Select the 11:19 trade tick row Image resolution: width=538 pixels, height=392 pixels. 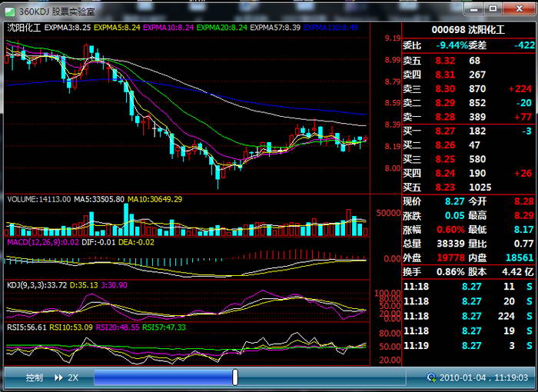[468, 346]
